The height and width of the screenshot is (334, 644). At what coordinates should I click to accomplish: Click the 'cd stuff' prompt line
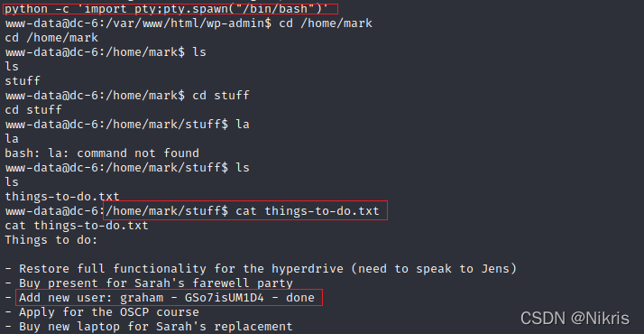(x=127, y=96)
